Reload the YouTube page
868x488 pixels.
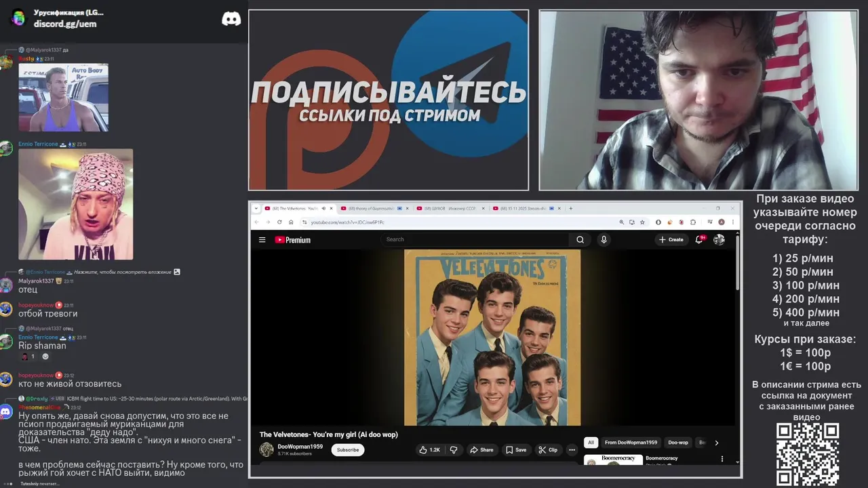coord(279,222)
